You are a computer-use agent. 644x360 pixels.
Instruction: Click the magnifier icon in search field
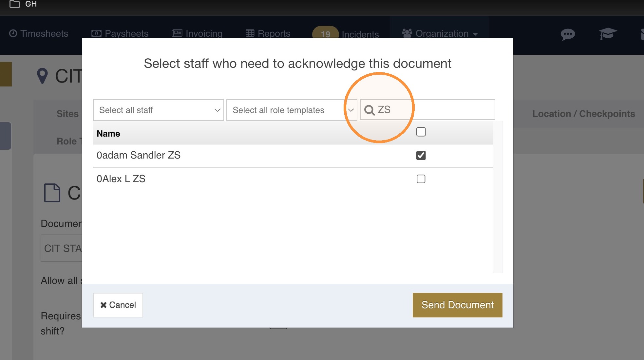(x=369, y=110)
